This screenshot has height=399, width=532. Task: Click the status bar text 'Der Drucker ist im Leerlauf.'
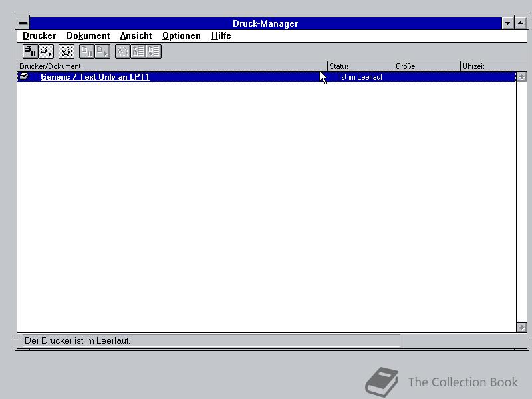tap(77, 340)
